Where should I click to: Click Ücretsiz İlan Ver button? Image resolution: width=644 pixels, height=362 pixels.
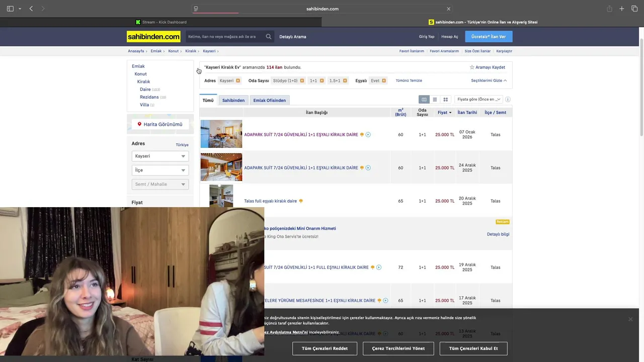tap(489, 37)
